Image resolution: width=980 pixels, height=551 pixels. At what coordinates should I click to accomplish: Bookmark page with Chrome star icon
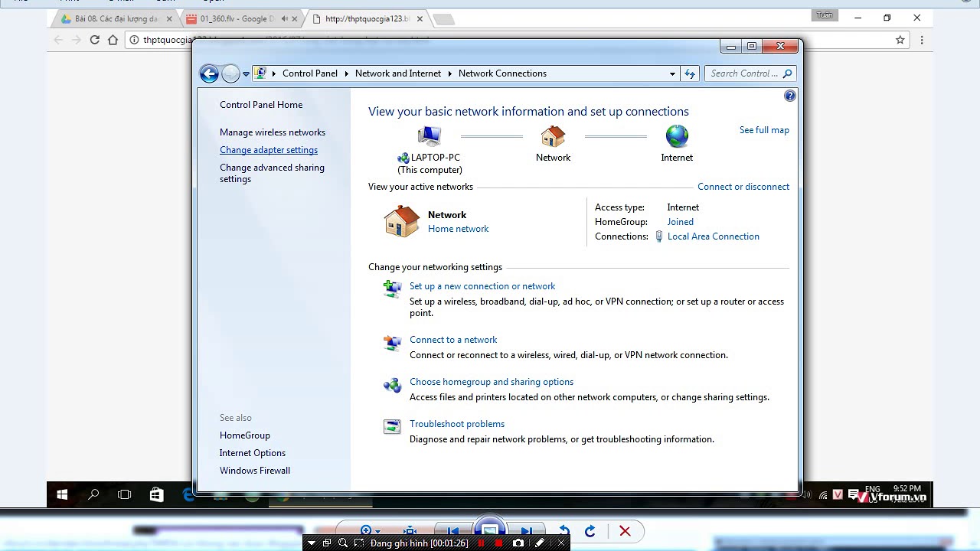tap(900, 40)
